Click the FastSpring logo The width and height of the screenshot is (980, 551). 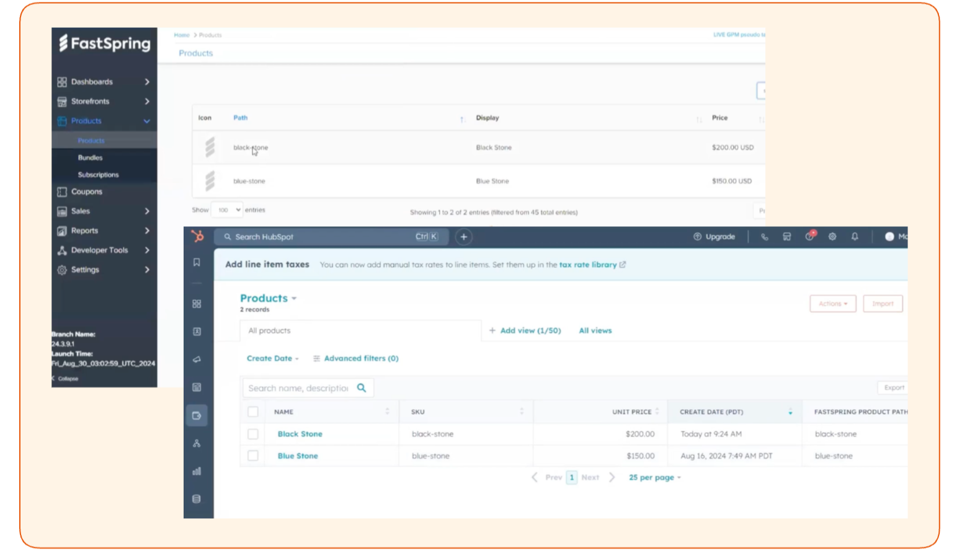click(104, 43)
